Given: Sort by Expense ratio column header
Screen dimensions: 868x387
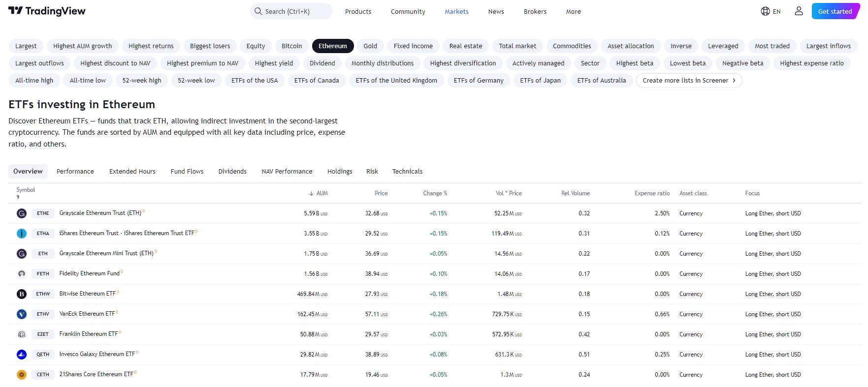Looking at the screenshot, I should pos(652,193).
